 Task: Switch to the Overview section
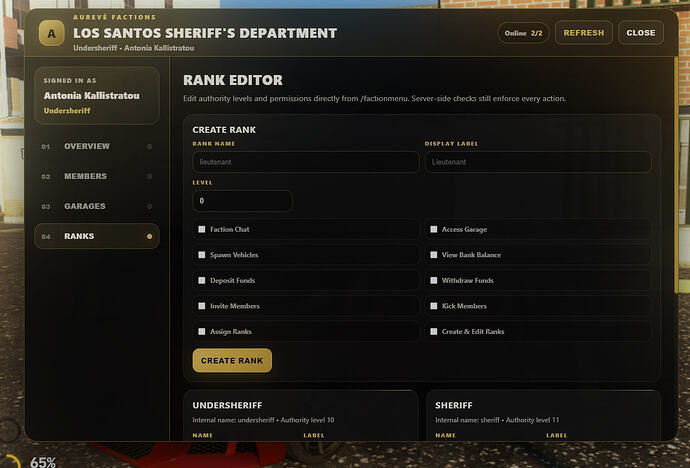pyautogui.click(x=97, y=146)
